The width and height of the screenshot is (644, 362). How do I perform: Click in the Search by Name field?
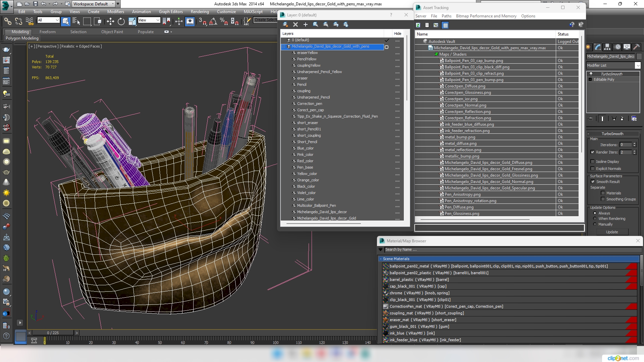[512, 249]
